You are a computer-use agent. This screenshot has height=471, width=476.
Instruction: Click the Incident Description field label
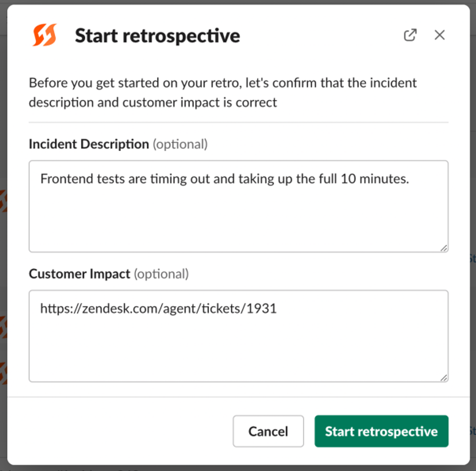click(x=89, y=144)
